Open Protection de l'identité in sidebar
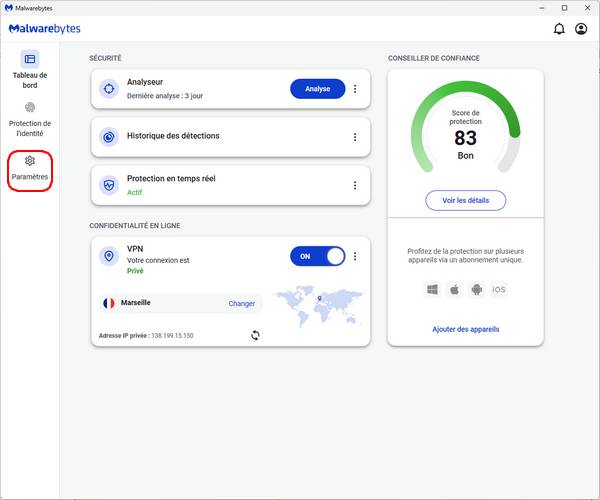Viewport: 600px width, 500px height. 30,119
